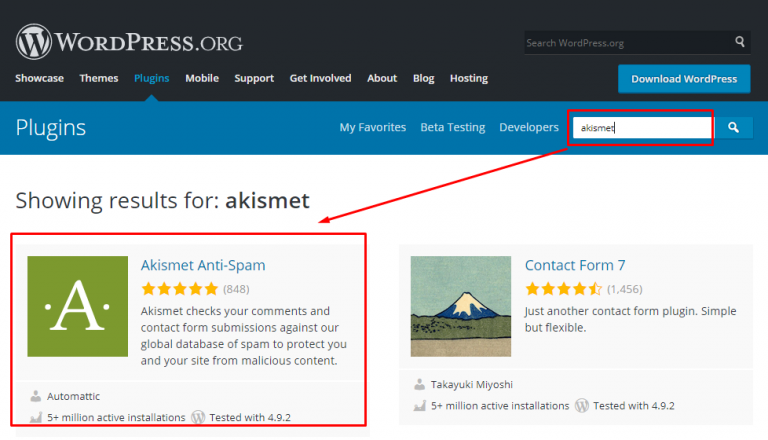Open the Showcase menu item
Image resolution: width=768 pixels, height=440 pixels.
click(39, 78)
